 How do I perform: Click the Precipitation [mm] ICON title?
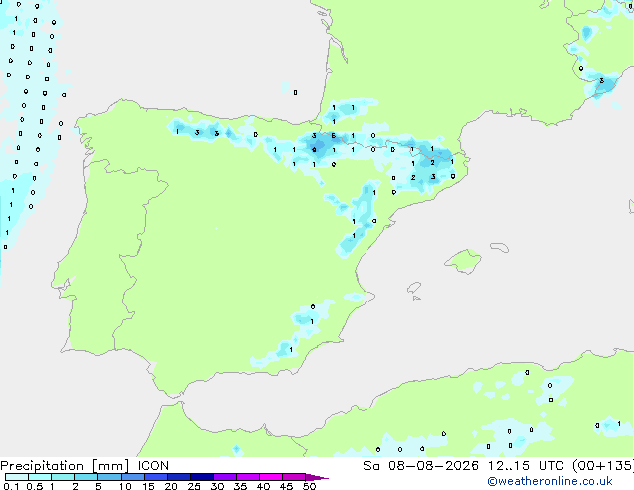click(85, 466)
